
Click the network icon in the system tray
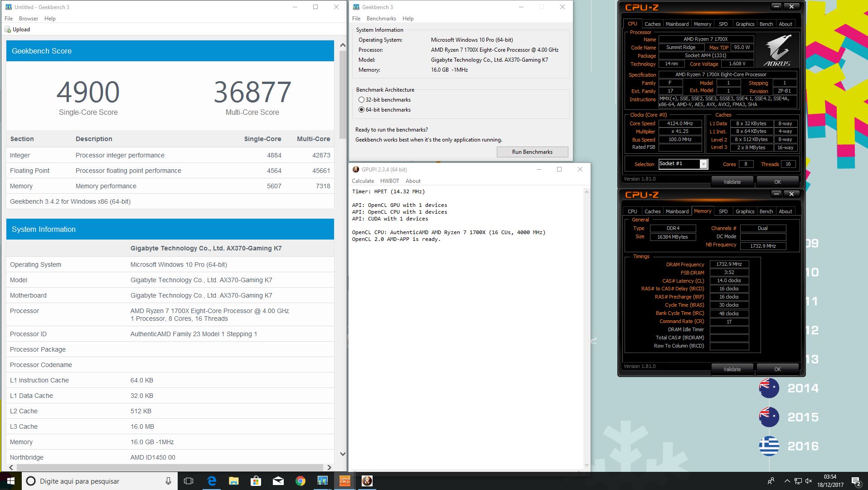pos(798,481)
